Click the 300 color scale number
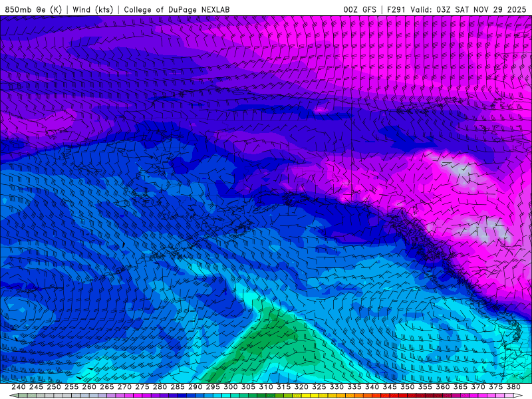Viewport: 532px width, 399px height. pos(231,387)
